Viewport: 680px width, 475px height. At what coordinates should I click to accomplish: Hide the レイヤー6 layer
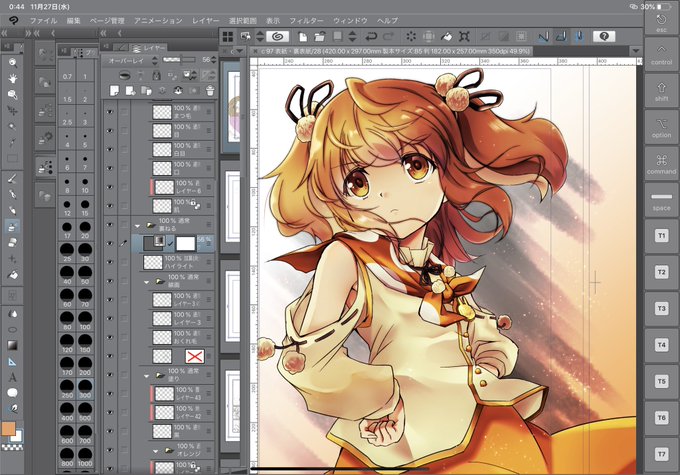[110, 187]
